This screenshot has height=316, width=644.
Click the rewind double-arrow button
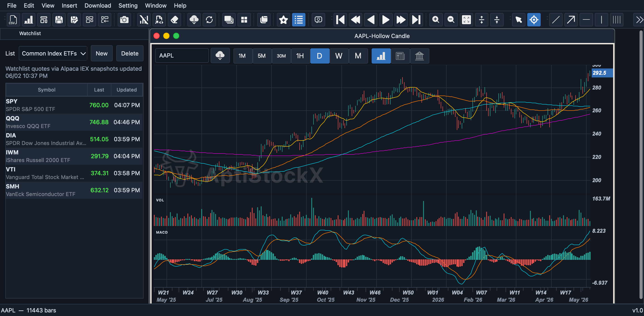point(356,19)
